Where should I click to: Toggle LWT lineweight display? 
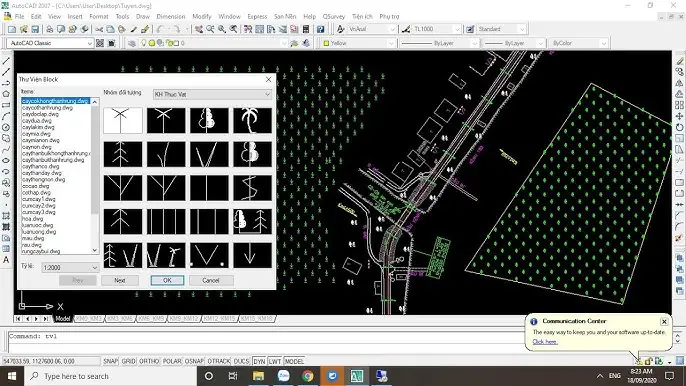tap(275, 361)
